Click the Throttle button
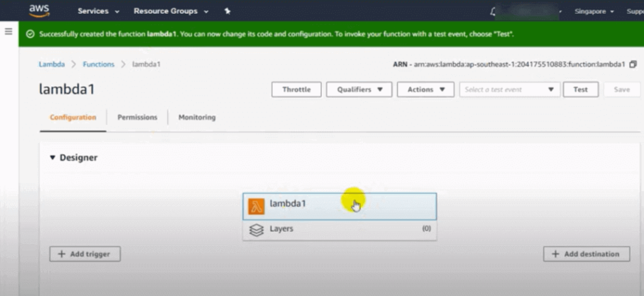The width and height of the screenshot is (644, 296). 297,89
